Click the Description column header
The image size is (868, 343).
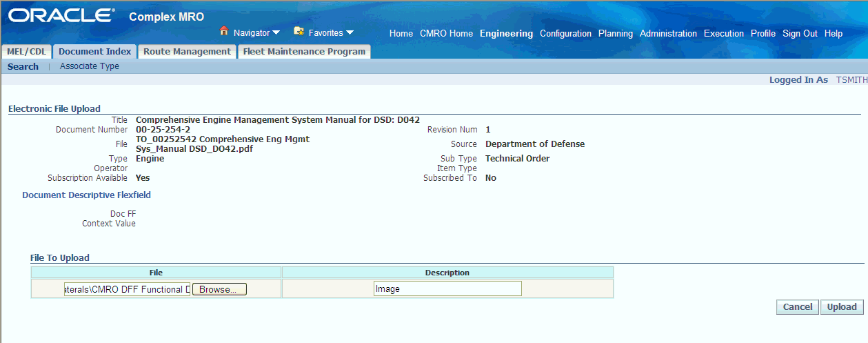point(447,273)
